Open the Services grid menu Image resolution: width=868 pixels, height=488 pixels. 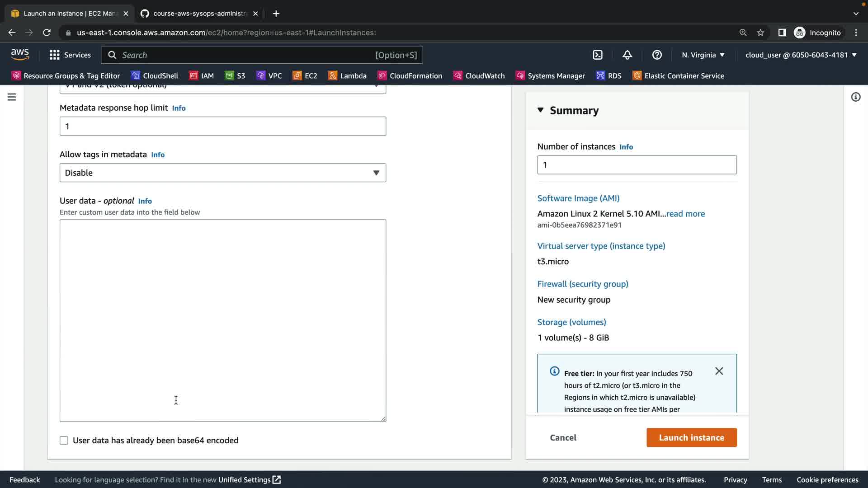tap(70, 55)
